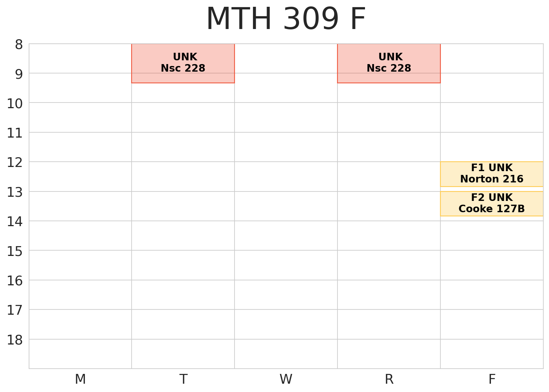Select the 11 hour axis label
The image size is (549, 392).
point(15,133)
